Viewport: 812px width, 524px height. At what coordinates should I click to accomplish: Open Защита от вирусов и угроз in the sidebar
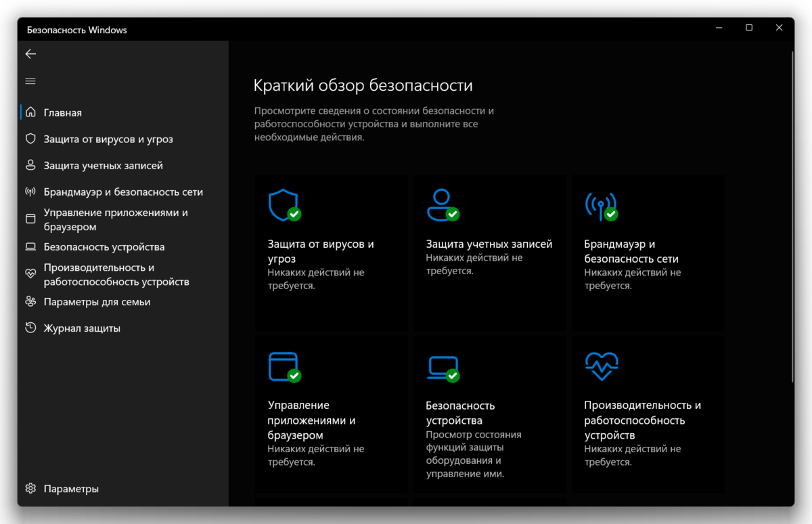pos(108,139)
